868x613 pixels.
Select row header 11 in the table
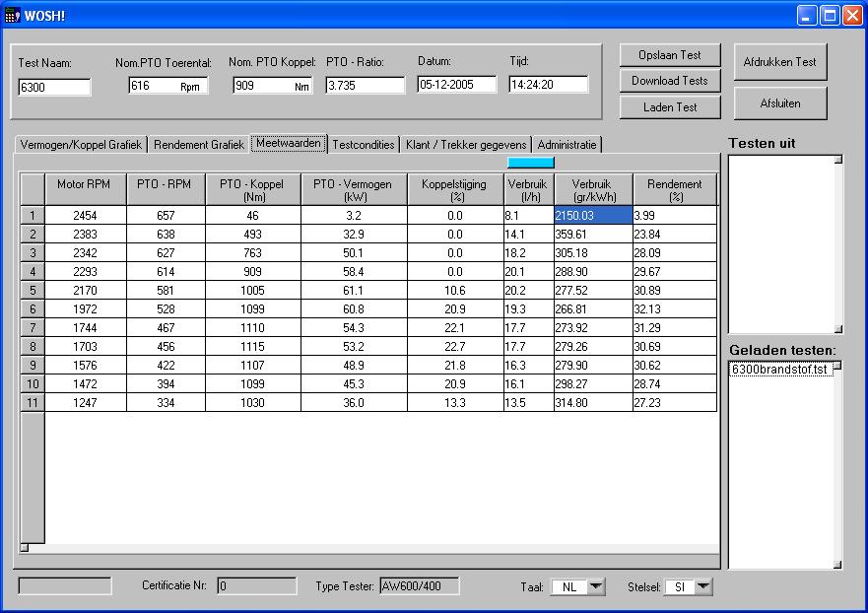[x=33, y=402]
